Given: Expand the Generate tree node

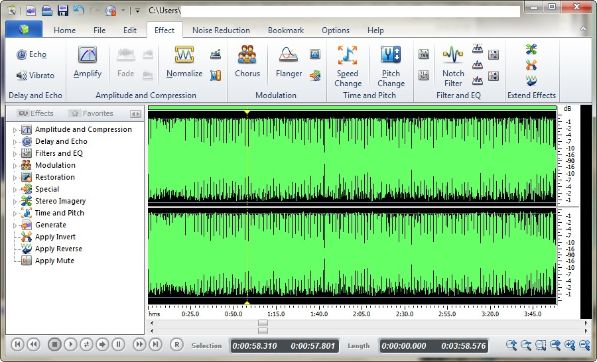Looking at the screenshot, I should [x=15, y=225].
